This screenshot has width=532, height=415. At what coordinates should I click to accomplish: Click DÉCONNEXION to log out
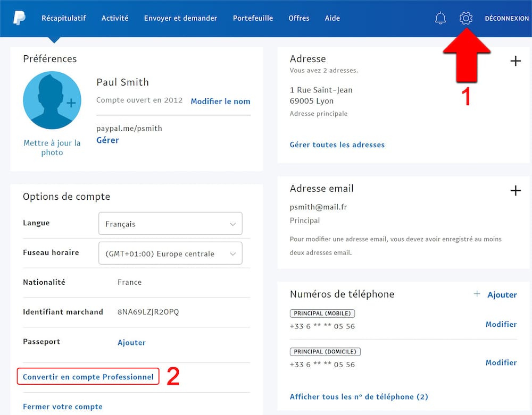click(x=506, y=19)
